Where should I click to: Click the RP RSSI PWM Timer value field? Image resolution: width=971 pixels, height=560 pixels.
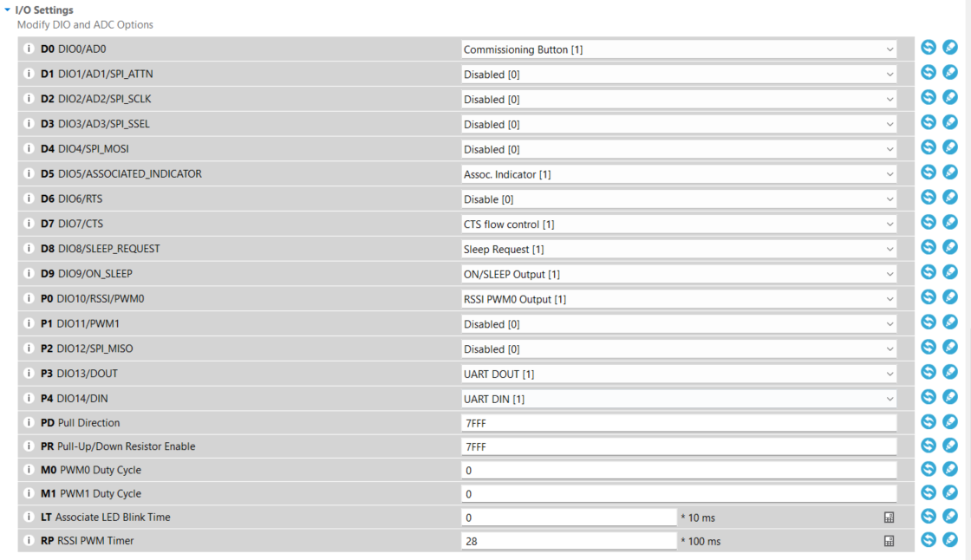click(x=568, y=541)
